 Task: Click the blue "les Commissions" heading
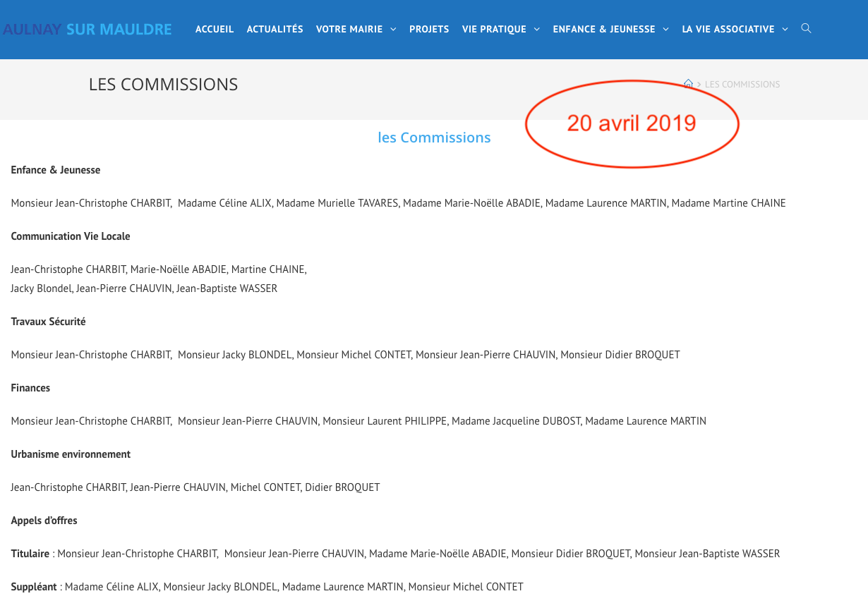point(434,138)
